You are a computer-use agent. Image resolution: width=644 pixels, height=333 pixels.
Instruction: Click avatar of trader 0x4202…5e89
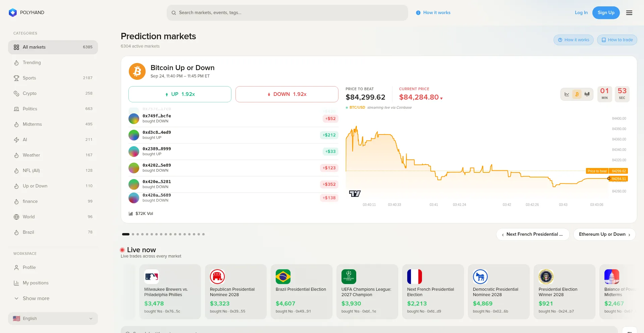pyautogui.click(x=134, y=168)
